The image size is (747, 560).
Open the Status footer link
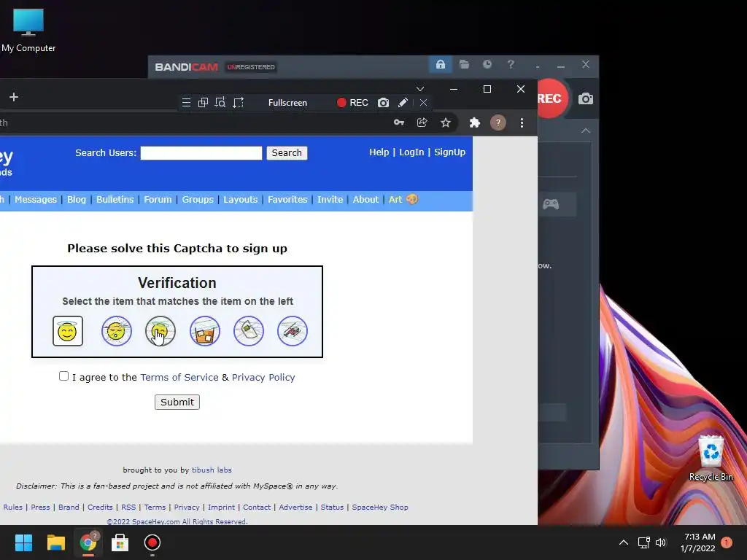[x=332, y=507]
